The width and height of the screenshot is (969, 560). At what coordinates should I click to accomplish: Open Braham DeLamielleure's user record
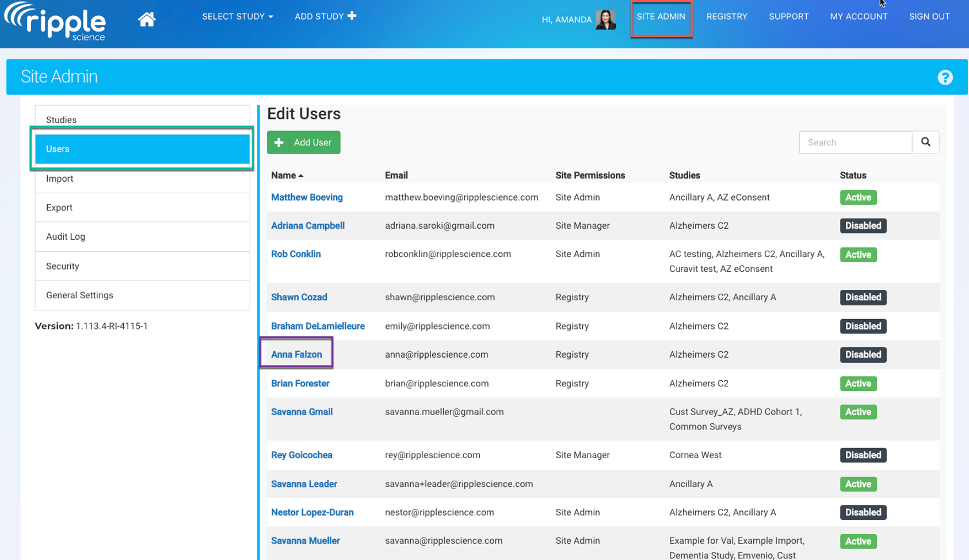click(318, 326)
